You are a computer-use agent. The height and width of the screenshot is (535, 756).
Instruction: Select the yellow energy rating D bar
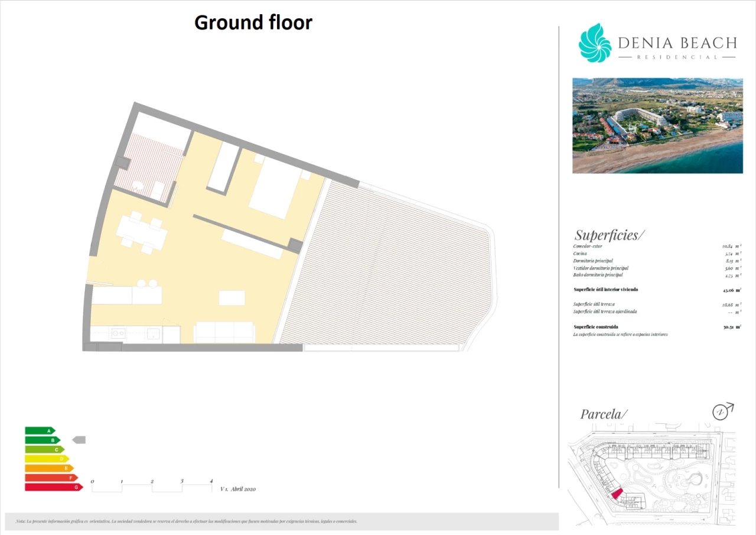click(47, 459)
